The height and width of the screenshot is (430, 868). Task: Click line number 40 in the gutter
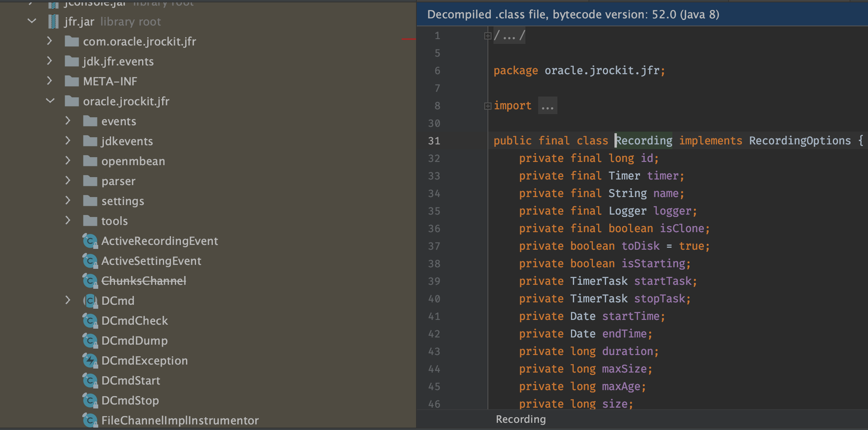click(x=434, y=299)
